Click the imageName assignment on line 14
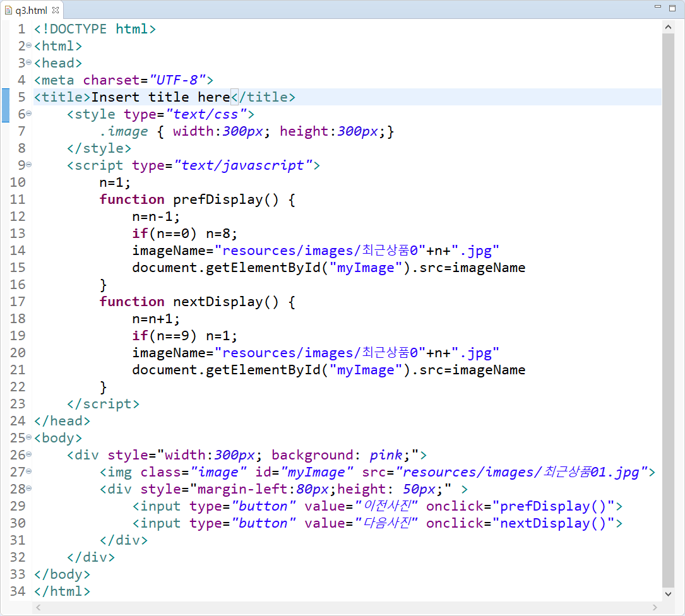 [x=316, y=251]
